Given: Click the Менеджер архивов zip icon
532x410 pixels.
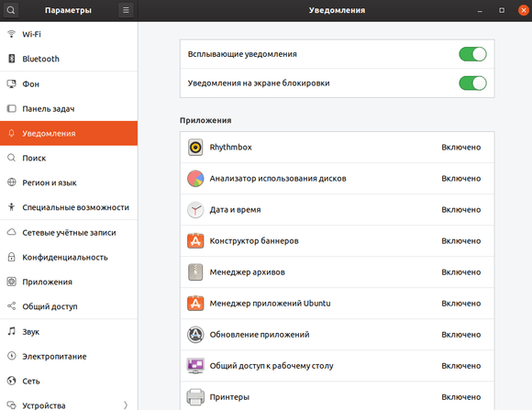Looking at the screenshot, I should point(195,272).
